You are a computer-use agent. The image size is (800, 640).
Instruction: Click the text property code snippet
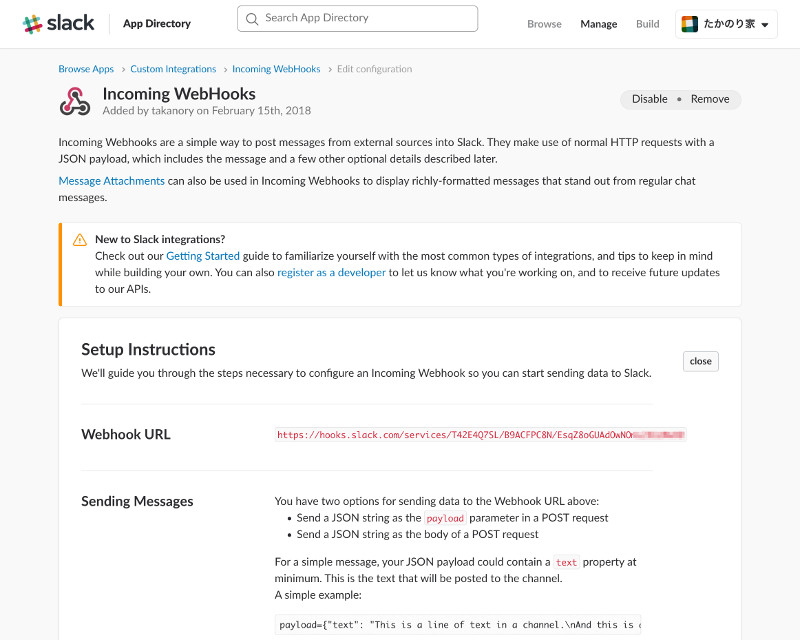tap(566, 562)
